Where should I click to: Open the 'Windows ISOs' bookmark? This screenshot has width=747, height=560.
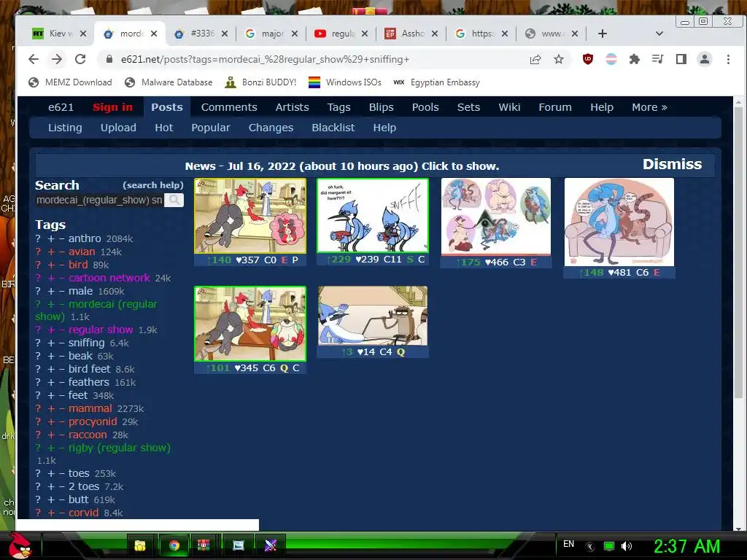click(x=345, y=82)
